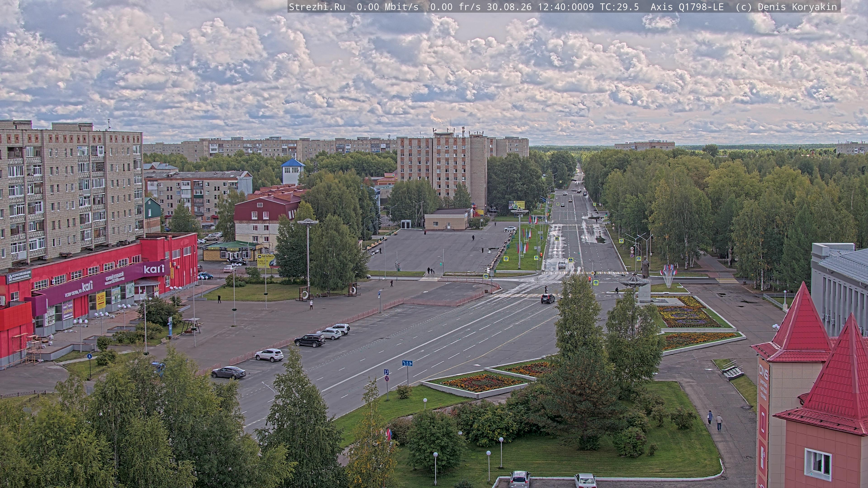The width and height of the screenshot is (868, 488).
Task: Click the statue monument by the crosswalk
Action: click(x=645, y=267)
